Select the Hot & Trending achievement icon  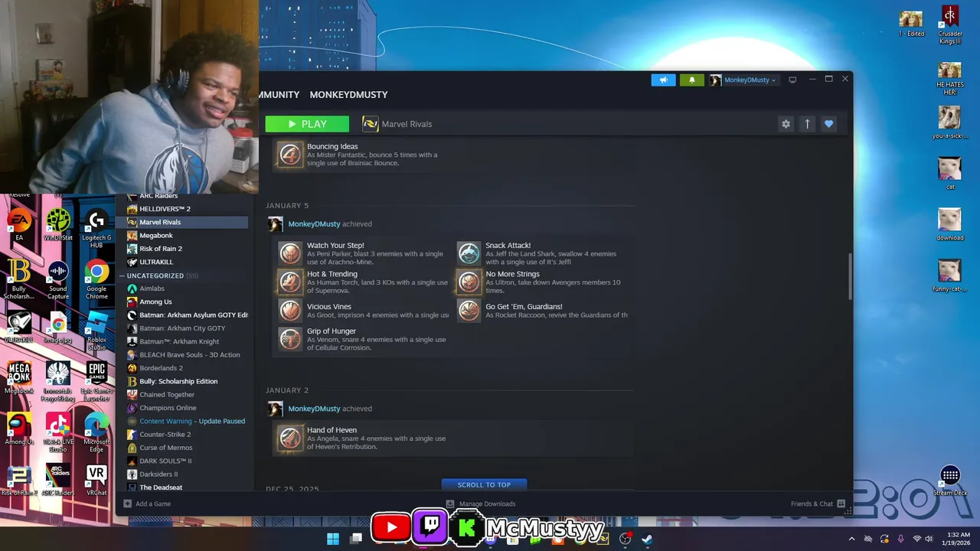tap(290, 282)
